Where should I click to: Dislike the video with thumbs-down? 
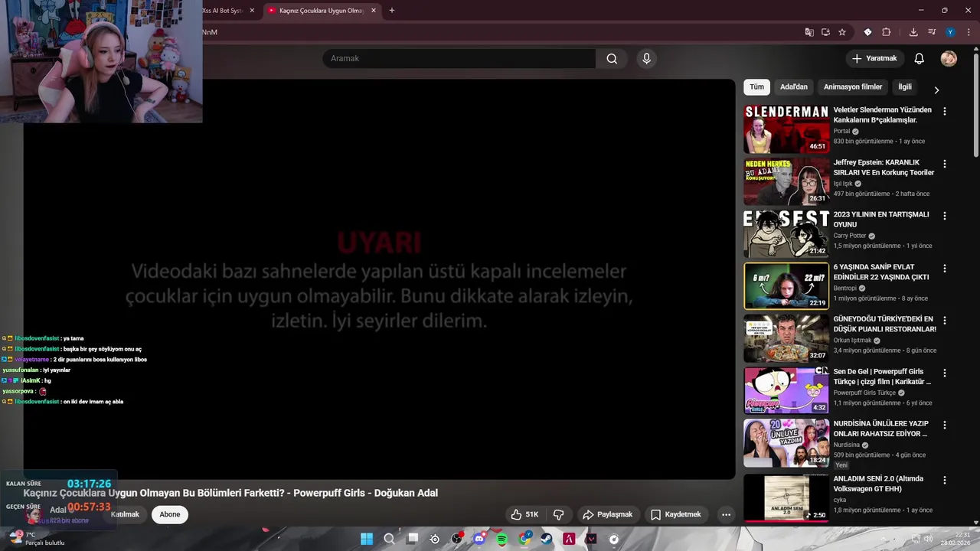(x=559, y=514)
